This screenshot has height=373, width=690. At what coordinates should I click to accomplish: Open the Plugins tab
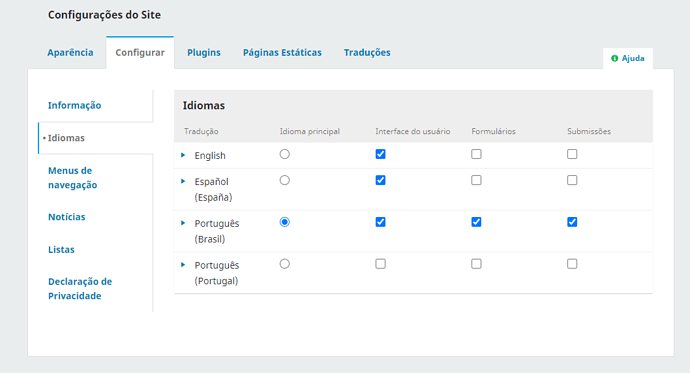point(204,53)
